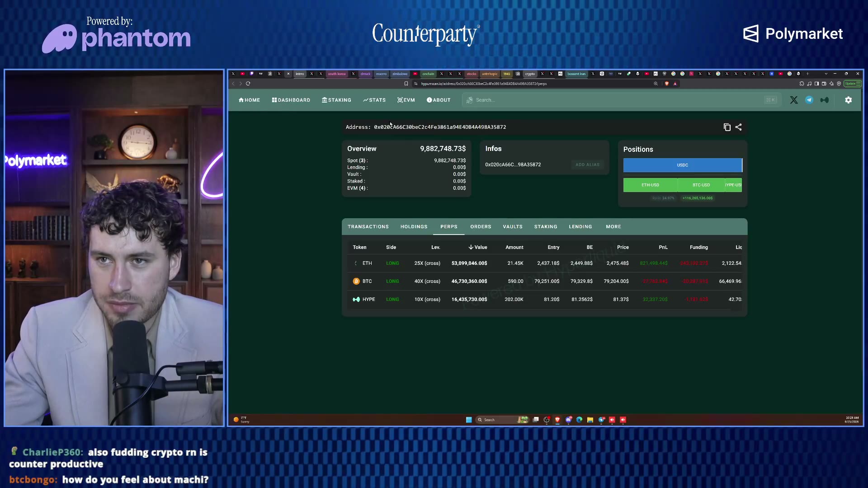Open the X (Twitter) icon link

click(794, 100)
